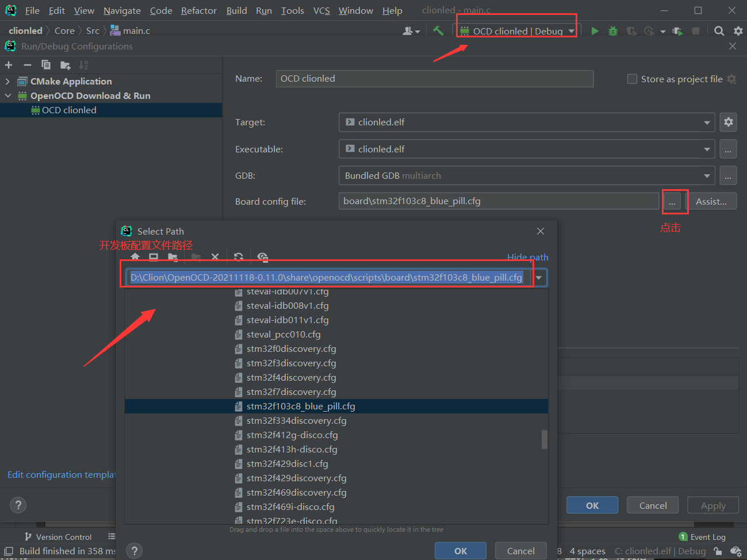Click the help question mark in Select Path
Image resolution: width=747 pixels, height=560 pixels.
[x=134, y=550]
